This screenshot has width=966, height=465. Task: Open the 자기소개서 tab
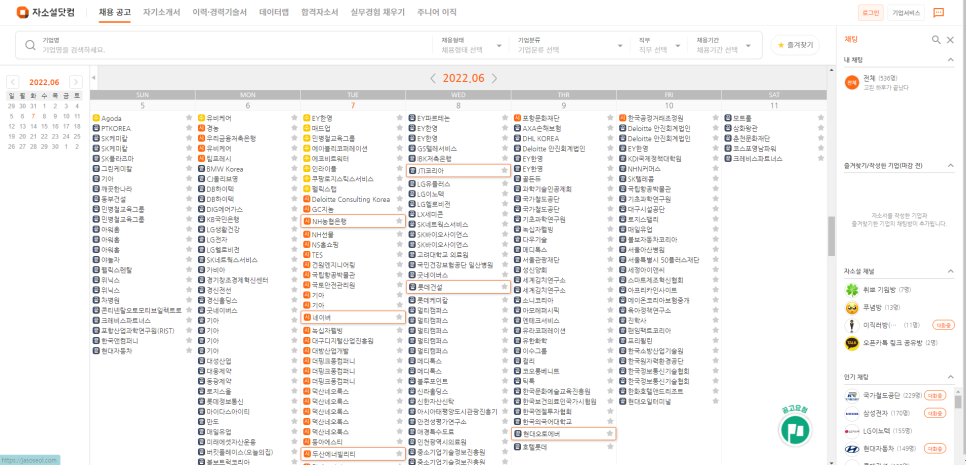(161, 12)
